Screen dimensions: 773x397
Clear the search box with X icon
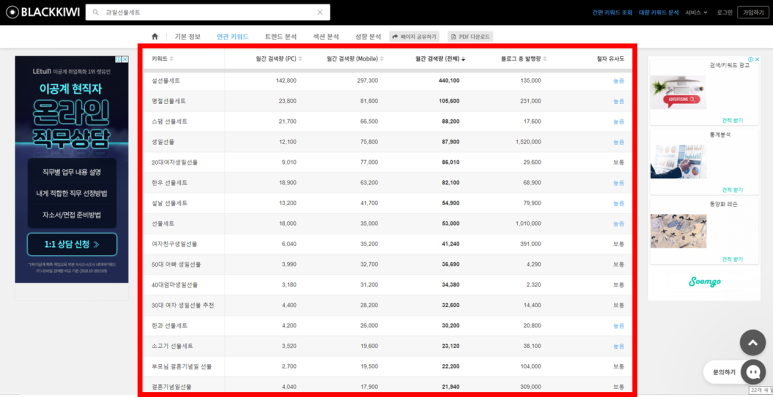tap(320, 12)
